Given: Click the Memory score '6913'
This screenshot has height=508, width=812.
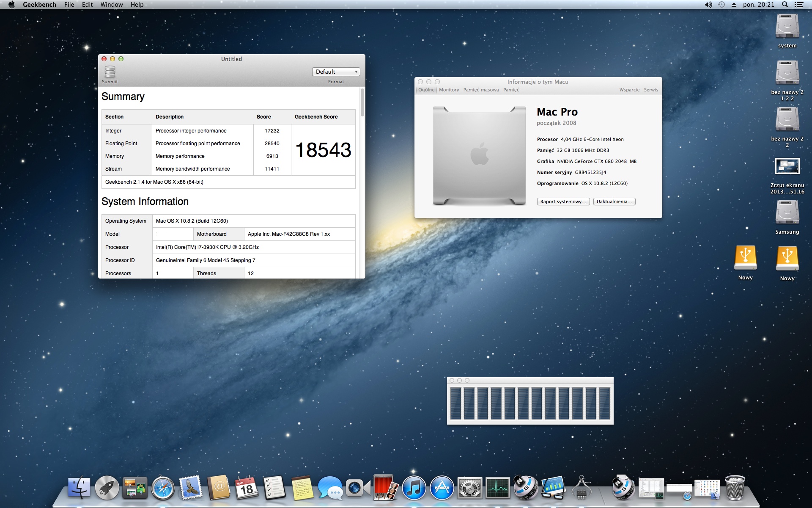Looking at the screenshot, I should click(x=272, y=156).
